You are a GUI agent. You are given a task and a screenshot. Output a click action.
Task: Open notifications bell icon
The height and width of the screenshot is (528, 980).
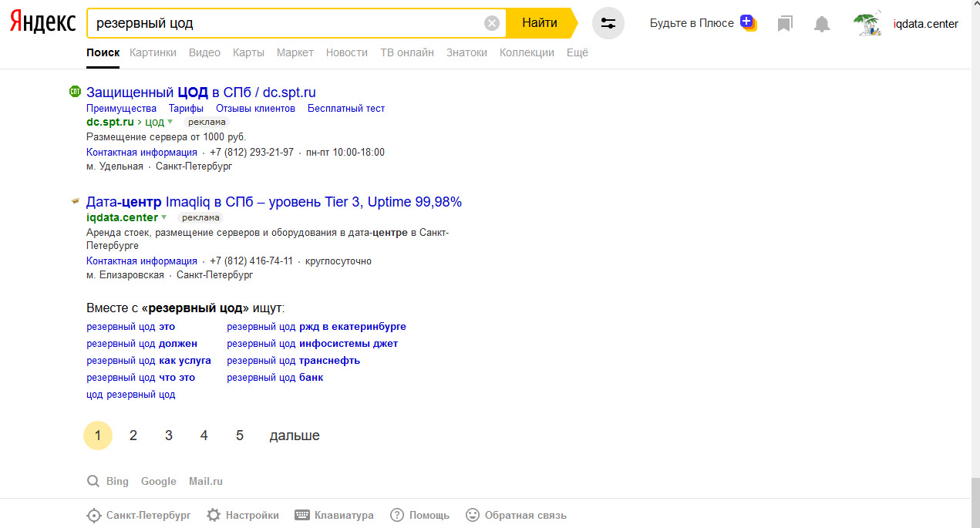(822, 24)
